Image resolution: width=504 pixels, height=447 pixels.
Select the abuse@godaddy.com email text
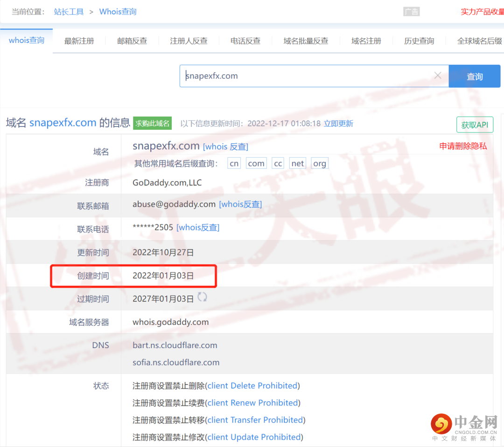click(x=174, y=204)
